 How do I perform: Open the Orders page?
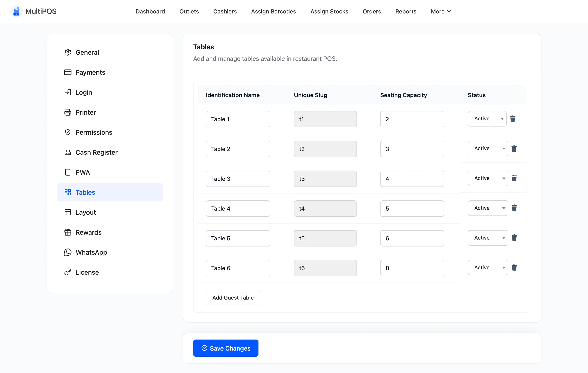[372, 11]
